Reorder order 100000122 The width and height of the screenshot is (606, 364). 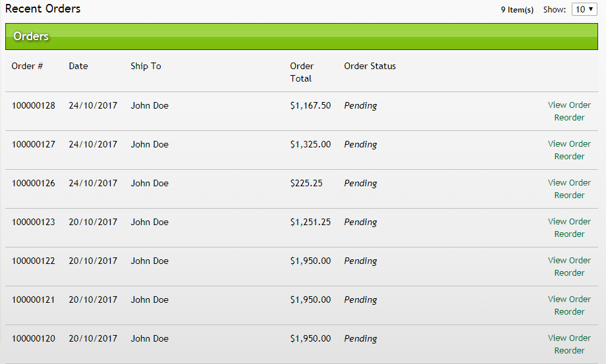click(569, 273)
